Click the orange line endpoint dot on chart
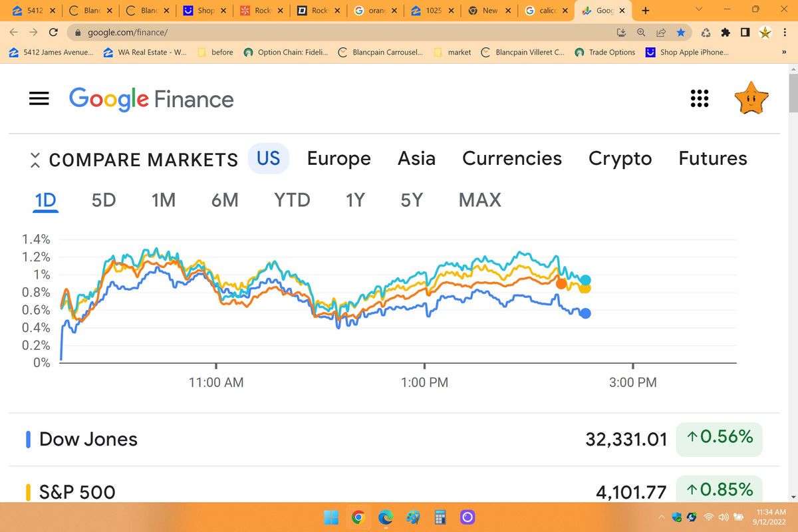This screenshot has width=798, height=532. pos(561,284)
